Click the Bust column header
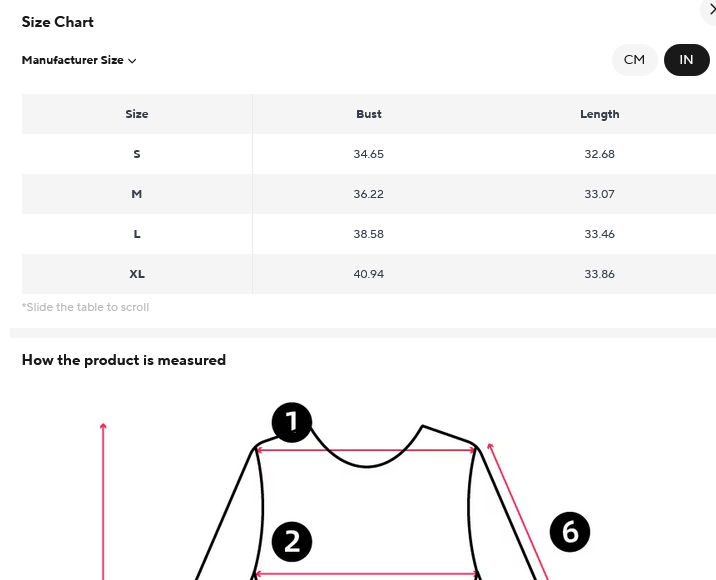The height and width of the screenshot is (580, 716). click(x=369, y=114)
